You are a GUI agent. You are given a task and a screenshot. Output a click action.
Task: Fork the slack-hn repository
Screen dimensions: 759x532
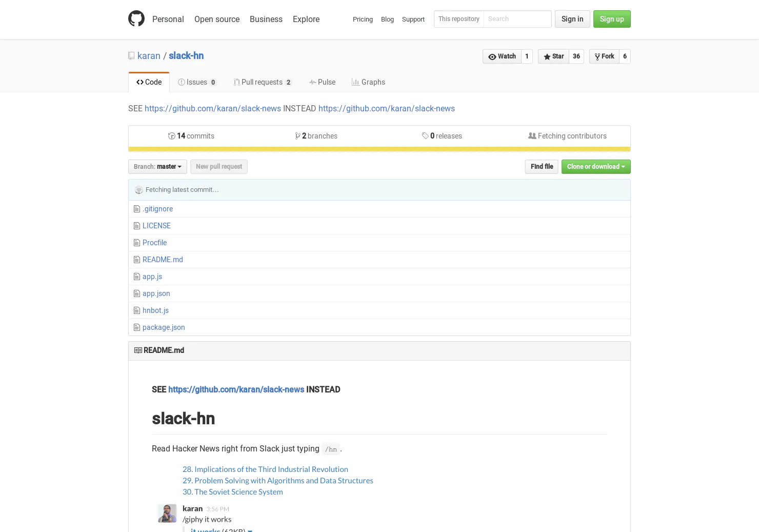click(x=604, y=56)
